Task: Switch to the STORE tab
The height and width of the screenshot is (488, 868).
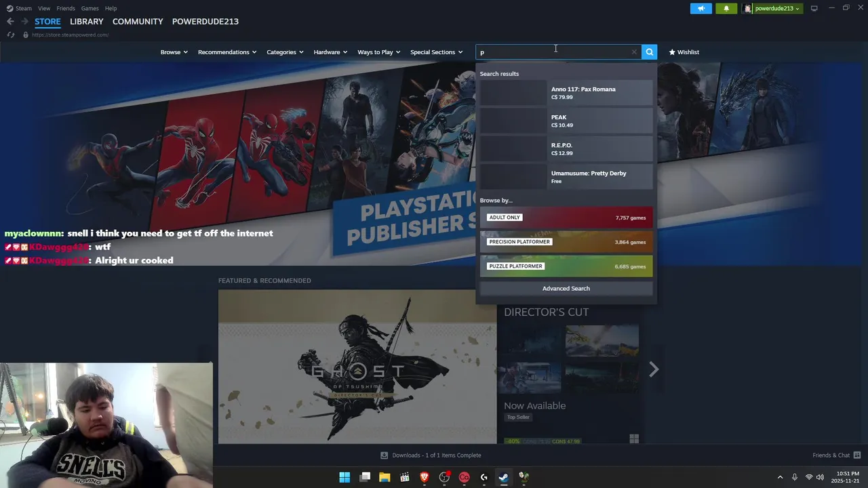Action: 47,22
